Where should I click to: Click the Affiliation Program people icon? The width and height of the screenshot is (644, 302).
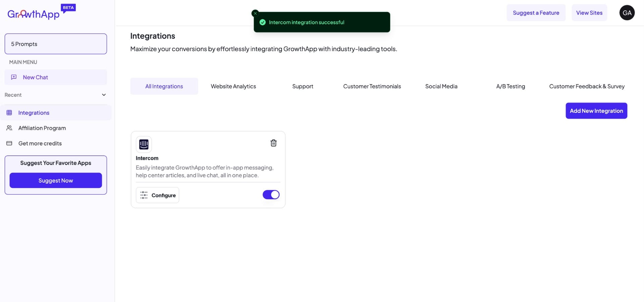9,128
